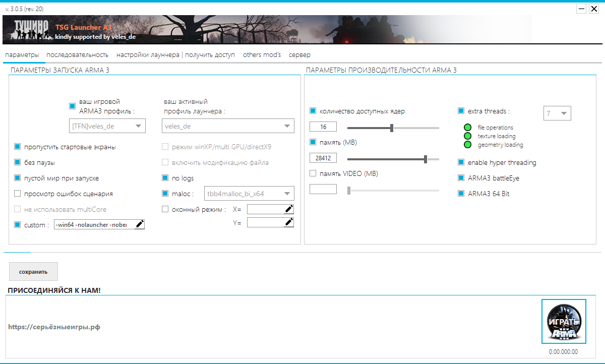
Task: Click the version text 0.00.000.00
Action: (x=564, y=352)
